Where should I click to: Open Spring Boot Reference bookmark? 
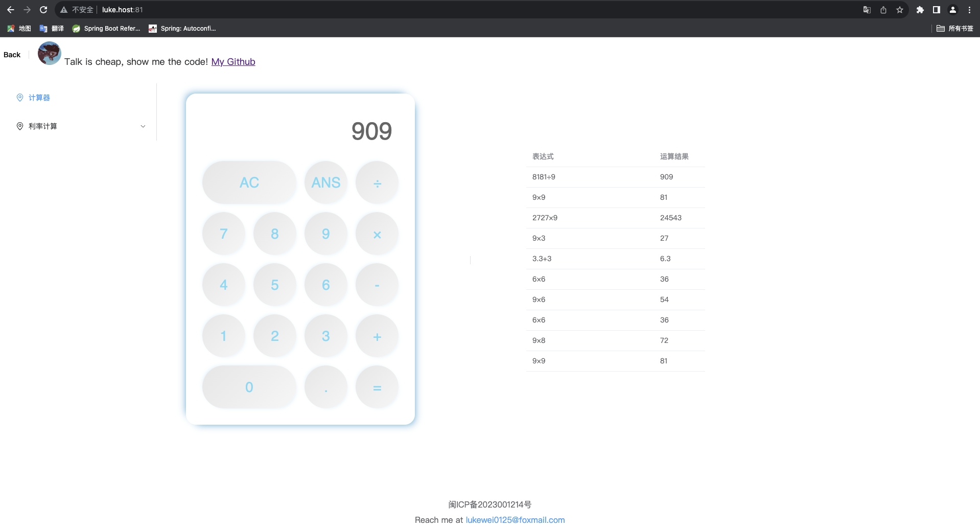pyautogui.click(x=106, y=29)
